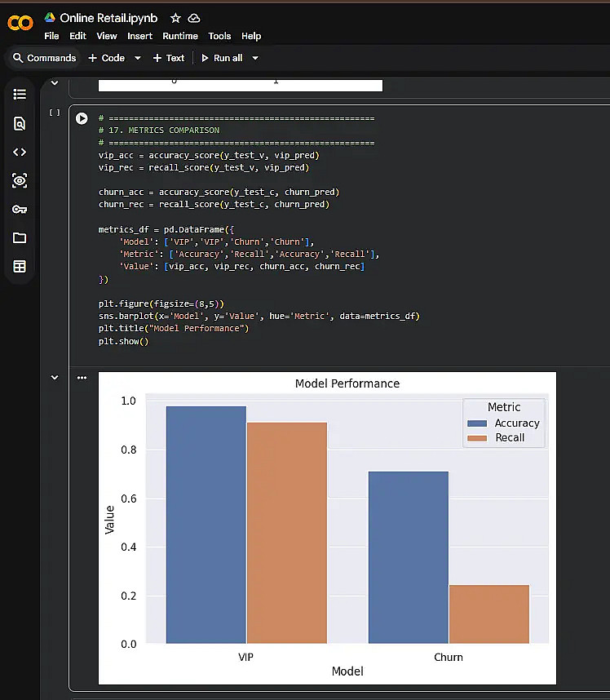Open the Runtime menu

[x=180, y=36]
